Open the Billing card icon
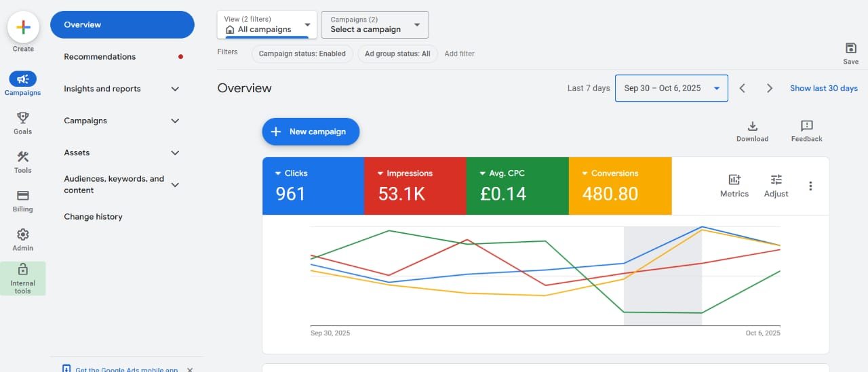868x372 pixels. [23, 196]
